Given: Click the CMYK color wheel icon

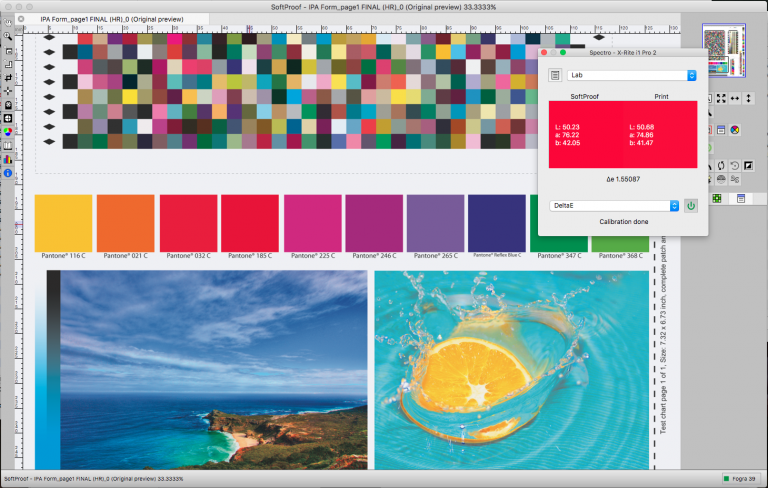Looking at the screenshot, I should coord(735,130).
